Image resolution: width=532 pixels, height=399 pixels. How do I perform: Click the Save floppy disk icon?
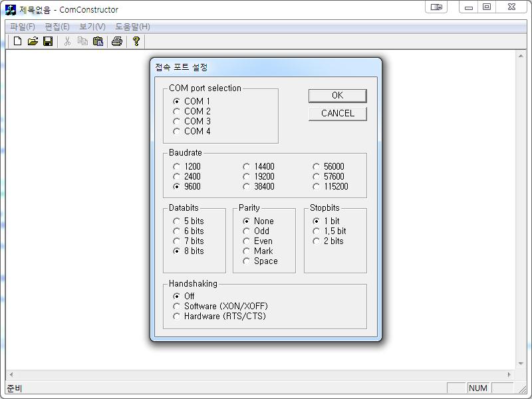pyautogui.click(x=48, y=41)
